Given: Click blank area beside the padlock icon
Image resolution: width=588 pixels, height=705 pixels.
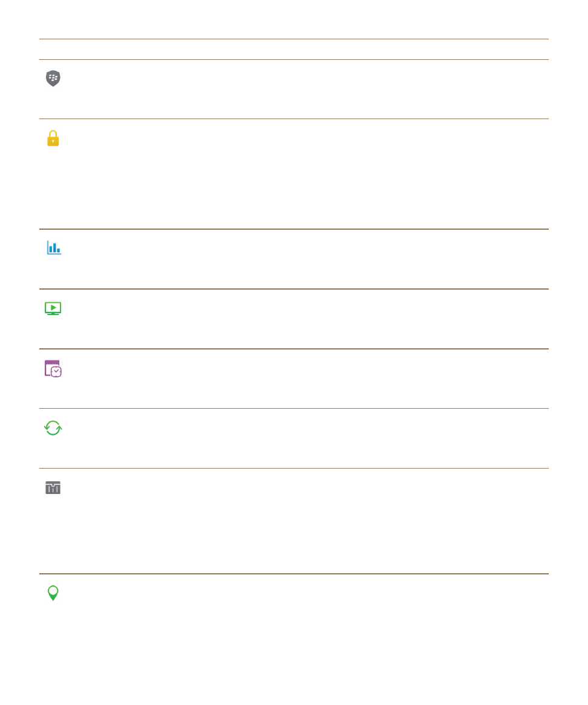Looking at the screenshot, I should point(306,174).
